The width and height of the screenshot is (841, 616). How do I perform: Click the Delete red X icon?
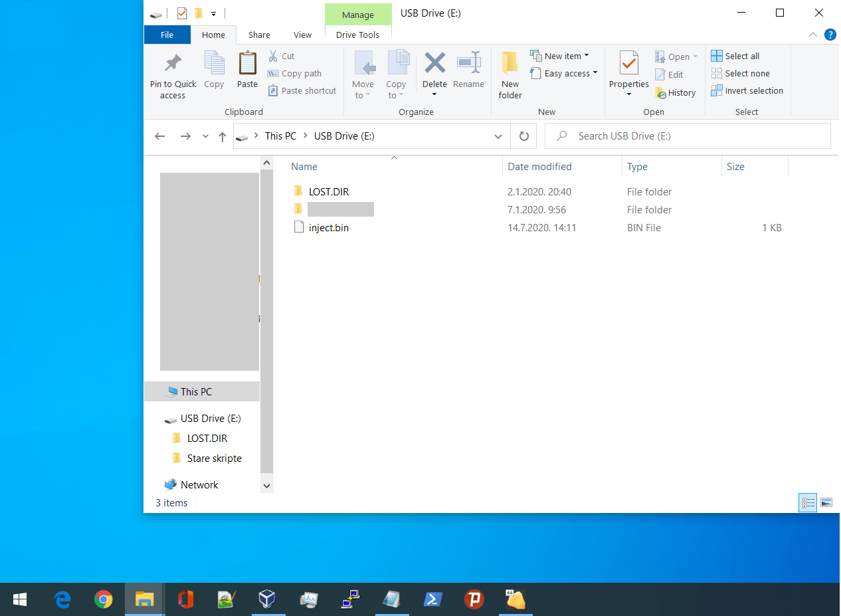(434, 64)
